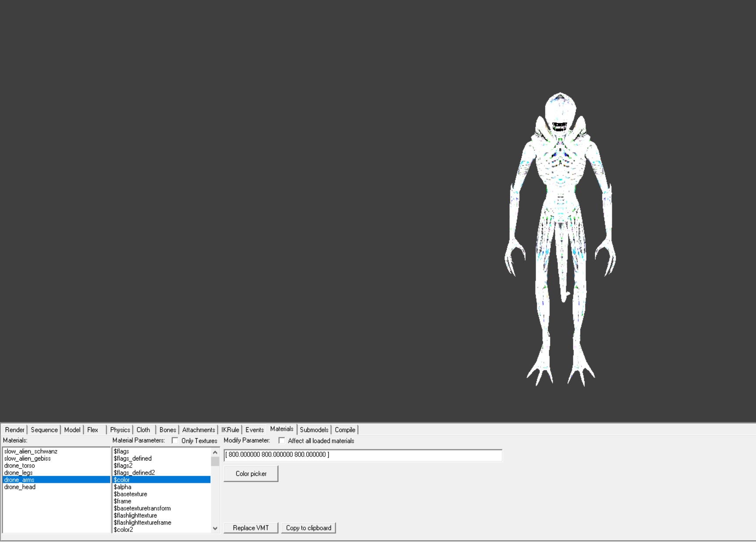Screen dimensions: 756x542
Task: Select the $color parameter
Action: [x=161, y=480]
